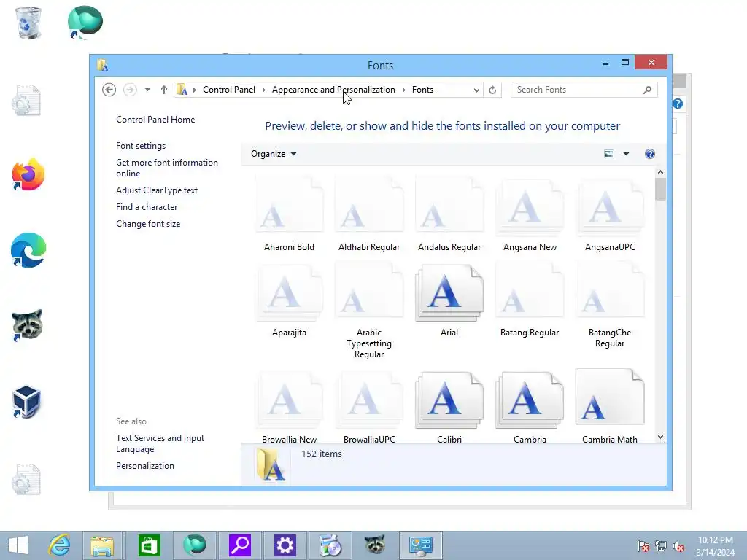This screenshot has width=747, height=560.
Task: Click the Back navigation arrow
Action: (x=109, y=90)
